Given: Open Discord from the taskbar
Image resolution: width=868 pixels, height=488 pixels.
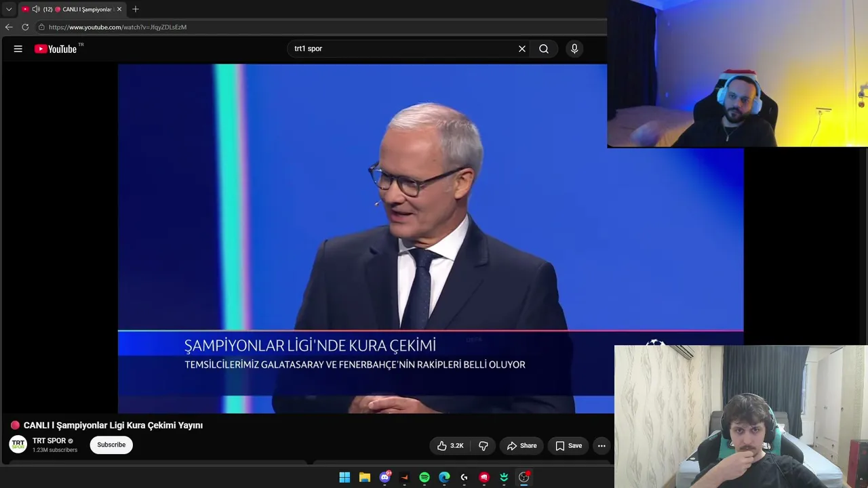Looking at the screenshot, I should point(384,477).
